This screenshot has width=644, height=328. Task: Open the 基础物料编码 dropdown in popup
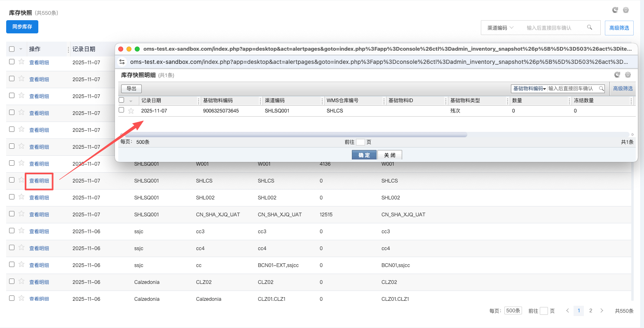[529, 89]
